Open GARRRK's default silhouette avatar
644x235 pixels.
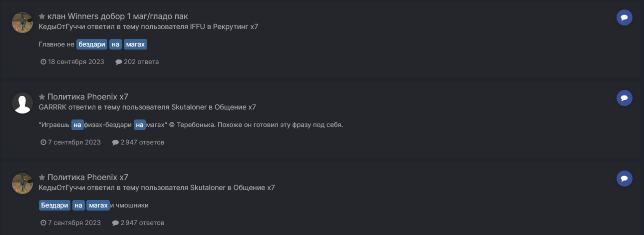[22, 103]
